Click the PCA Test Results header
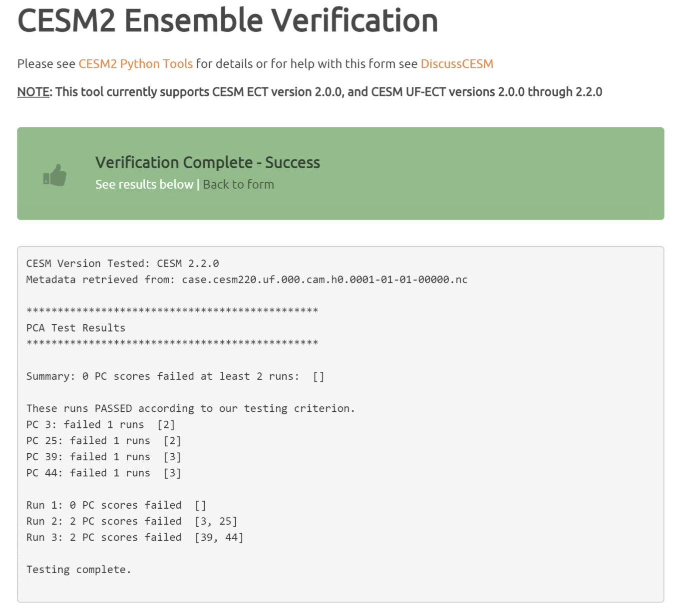Image resolution: width=679 pixels, height=616 pixels. [x=75, y=327]
